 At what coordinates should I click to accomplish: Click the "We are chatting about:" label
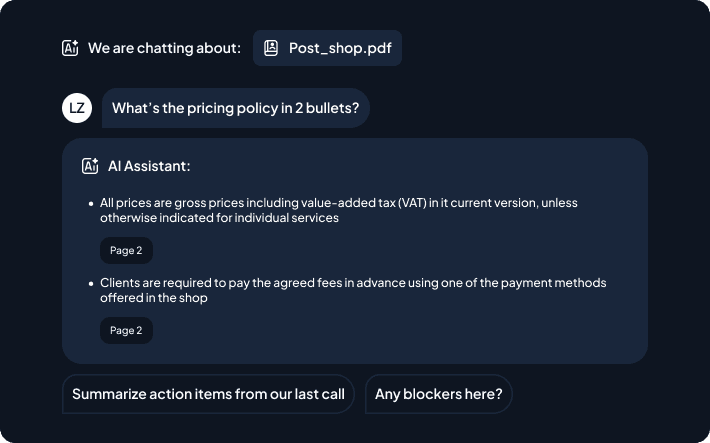tap(164, 48)
